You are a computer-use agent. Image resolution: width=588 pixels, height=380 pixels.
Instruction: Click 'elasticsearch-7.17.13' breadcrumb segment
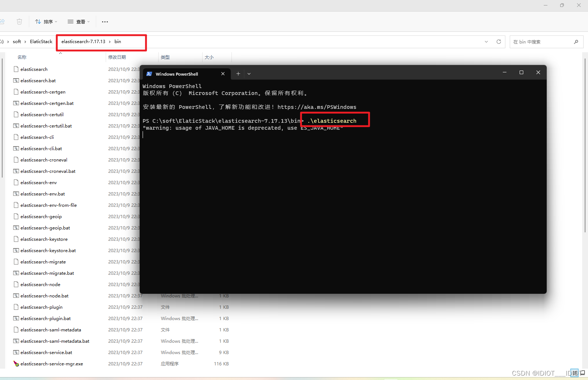[x=83, y=42]
